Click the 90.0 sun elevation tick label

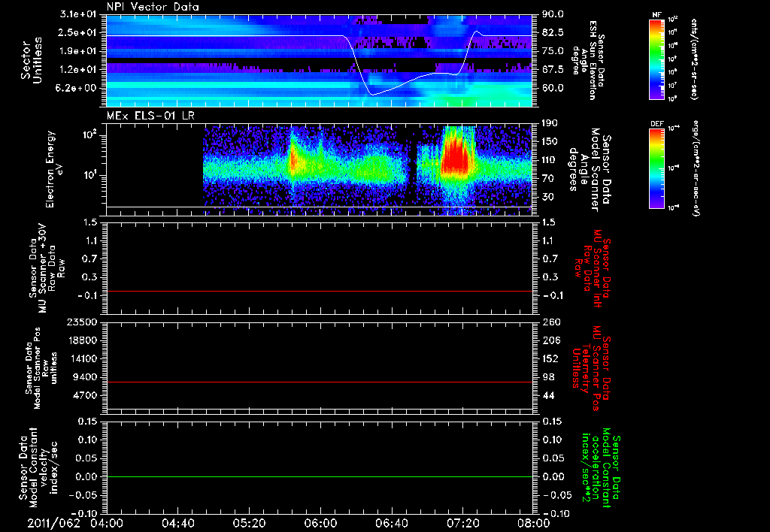(x=553, y=14)
